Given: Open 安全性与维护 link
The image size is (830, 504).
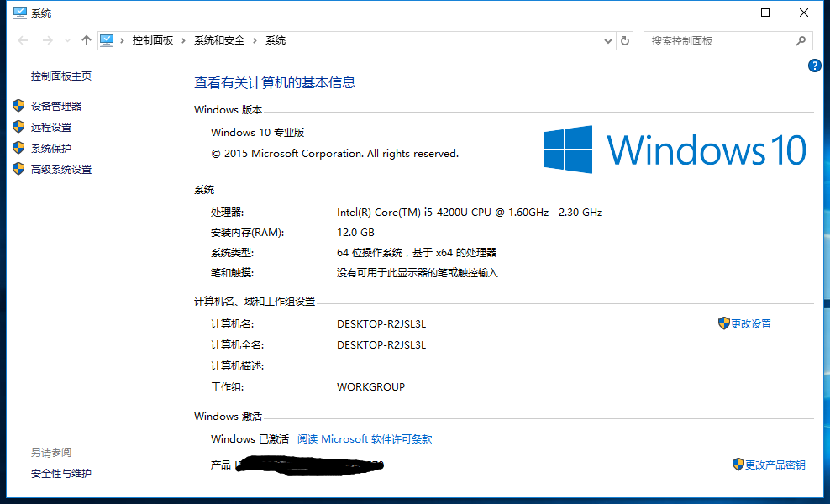Looking at the screenshot, I should [x=61, y=473].
